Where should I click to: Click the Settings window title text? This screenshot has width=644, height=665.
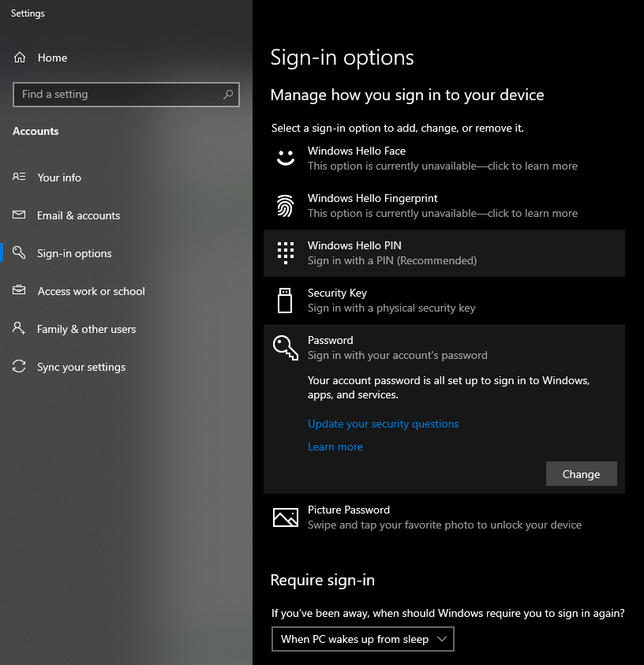pos(28,13)
